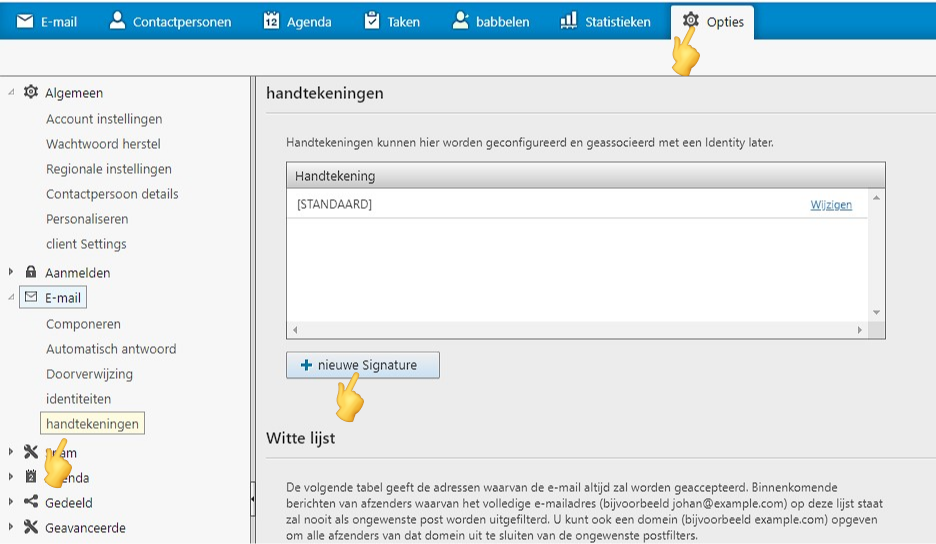Click the plus icon on nieuwe Signature
Screen dimensions: 936x544
(x=306, y=365)
